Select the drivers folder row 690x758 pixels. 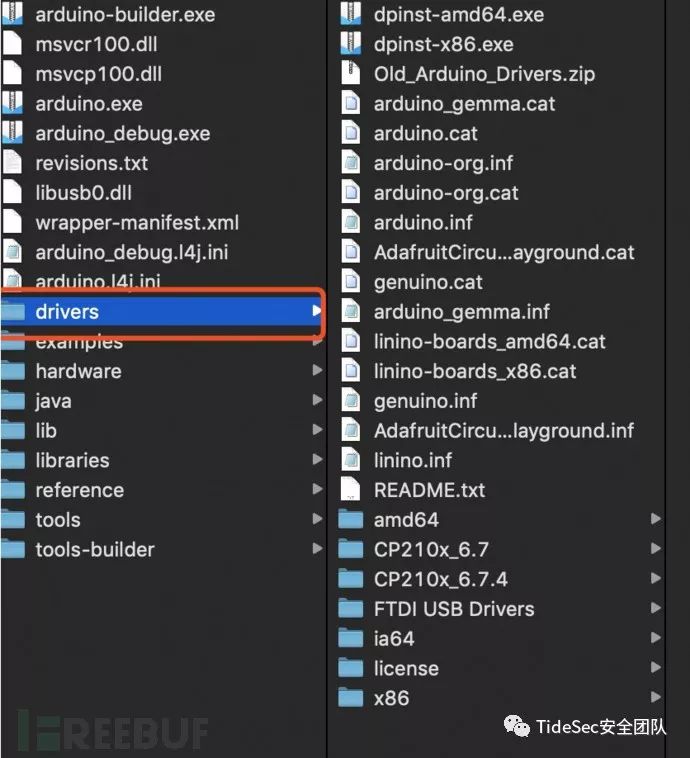162,311
